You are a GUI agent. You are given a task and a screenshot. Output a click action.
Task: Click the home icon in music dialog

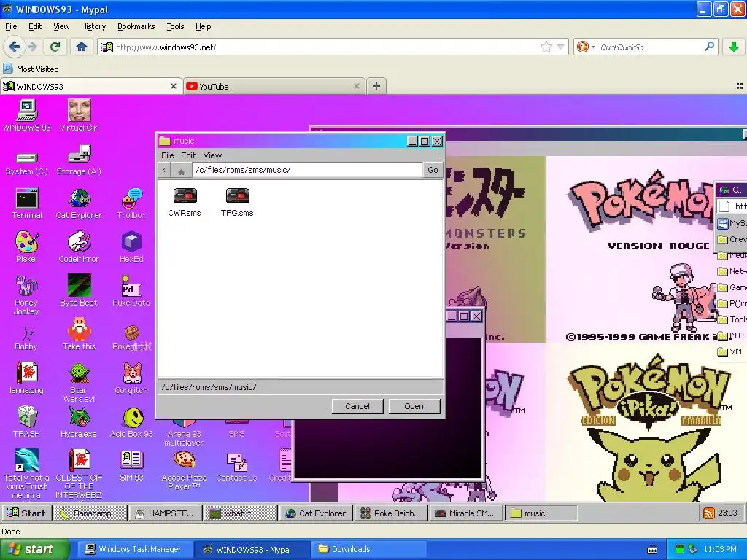pyautogui.click(x=181, y=171)
